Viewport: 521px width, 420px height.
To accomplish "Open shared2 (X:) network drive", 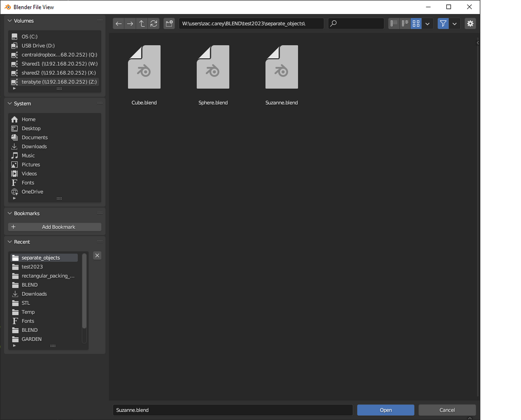I will point(54,73).
